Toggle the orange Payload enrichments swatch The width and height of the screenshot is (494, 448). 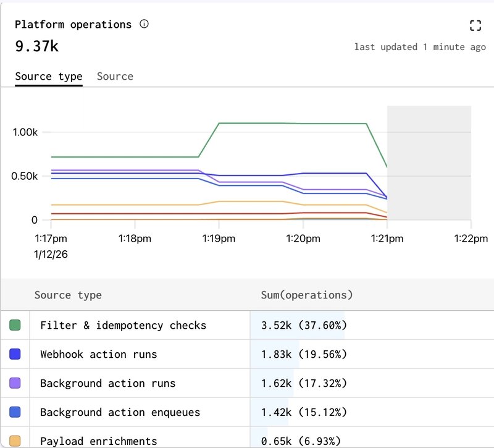(15, 441)
